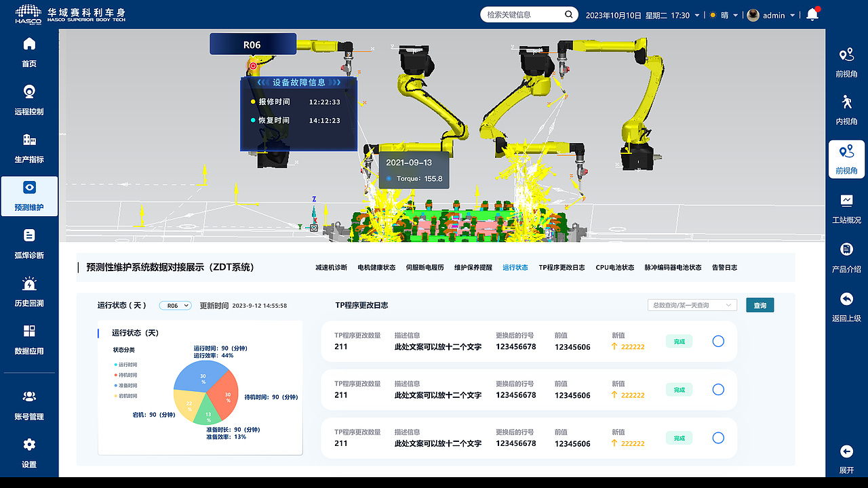
Task: Open the 数据应用 section
Action: pyautogui.click(x=29, y=340)
